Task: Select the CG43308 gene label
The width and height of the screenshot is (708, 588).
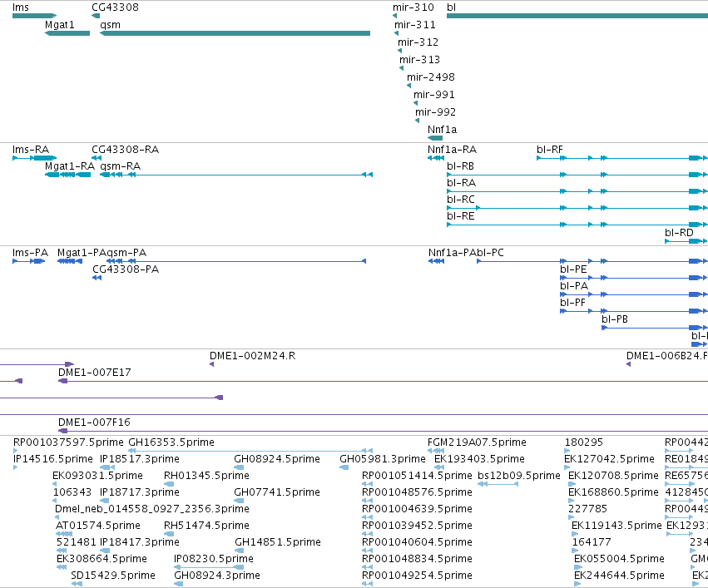Action: pos(115,7)
